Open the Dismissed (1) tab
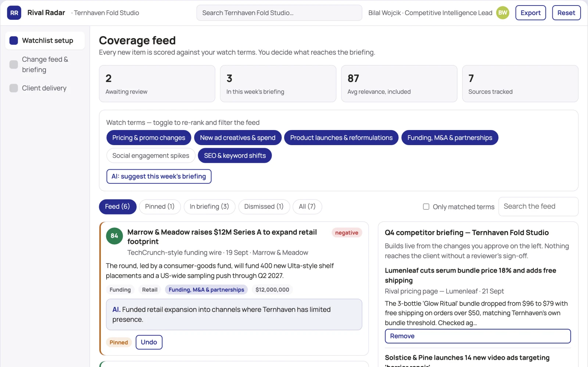Image resolution: width=588 pixels, height=367 pixels. (264, 206)
